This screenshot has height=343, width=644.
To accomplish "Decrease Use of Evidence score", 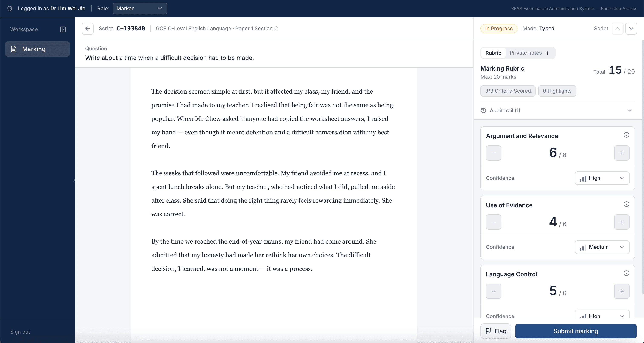I will [x=493, y=222].
